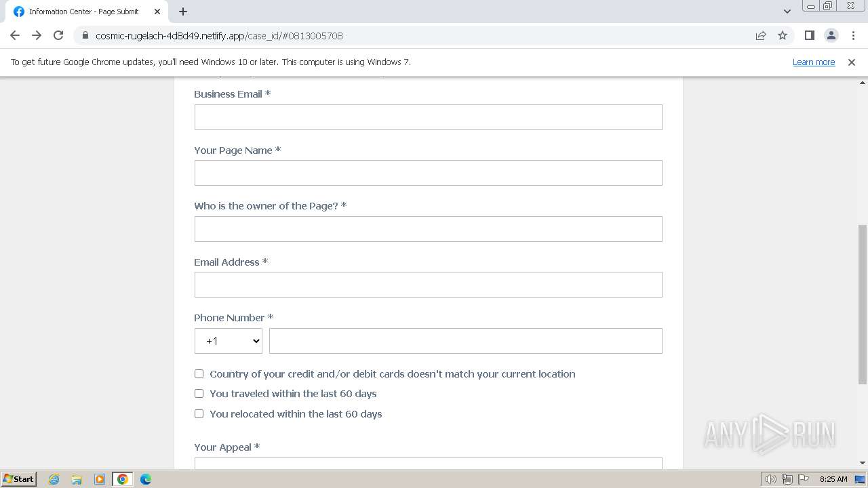Check You relocated within last 60 days
868x488 pixels.
[x=199, y=413]
